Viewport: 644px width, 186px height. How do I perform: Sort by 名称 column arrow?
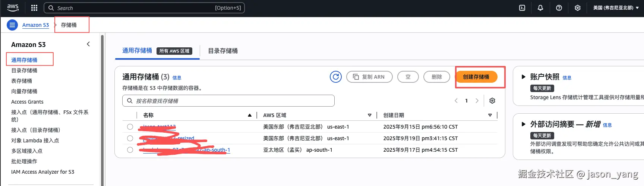pyautogui.click(x=250, y=115)
